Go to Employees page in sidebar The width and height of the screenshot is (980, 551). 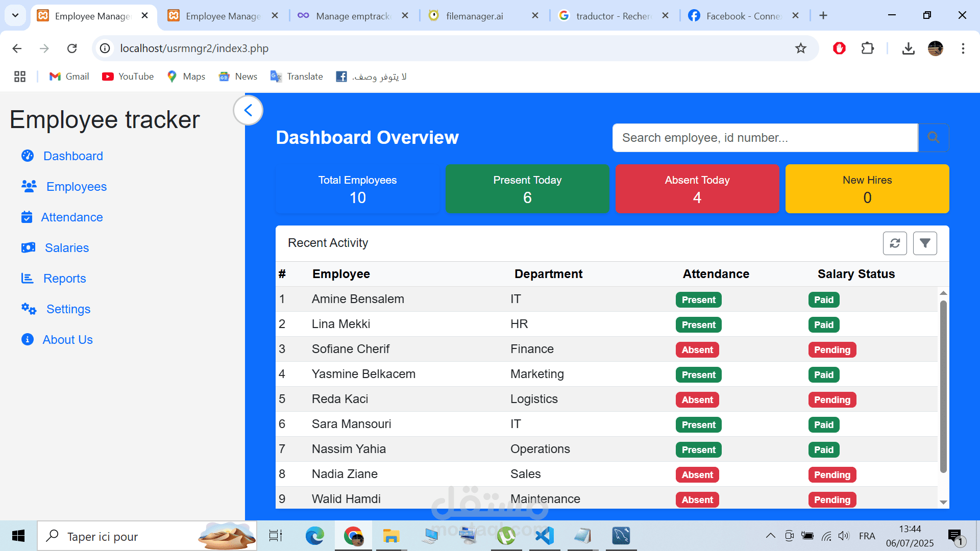(x=77, y=187)
